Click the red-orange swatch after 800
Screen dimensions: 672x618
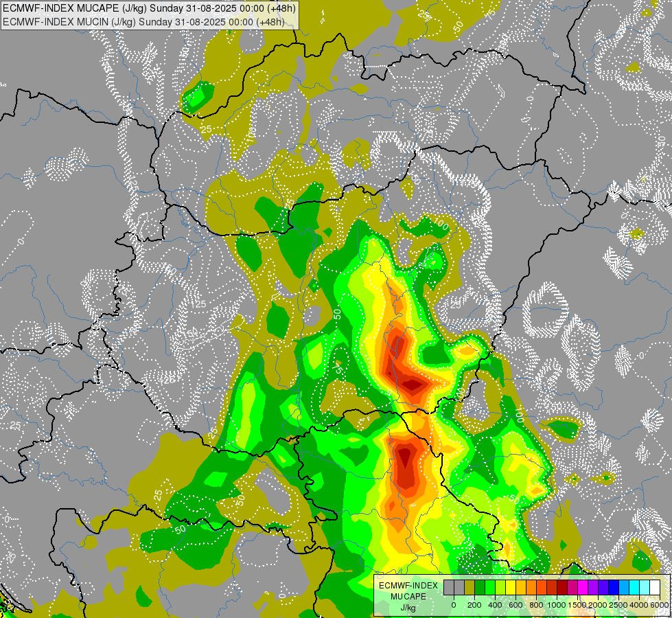(x=542, y=587)
